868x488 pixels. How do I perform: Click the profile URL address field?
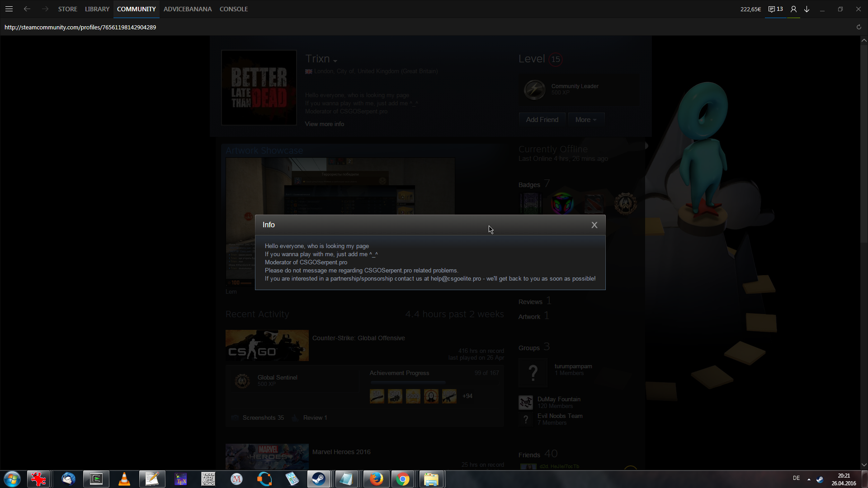pos(80,27)
